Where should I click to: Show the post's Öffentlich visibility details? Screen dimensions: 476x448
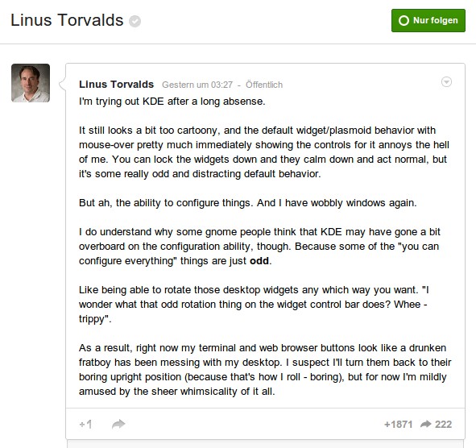[x=264, y=85]
